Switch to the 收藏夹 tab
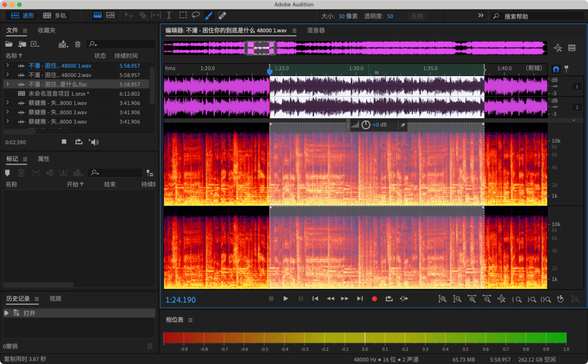Image resolution: width=588 pixels, height=364 pixels. 47,30
